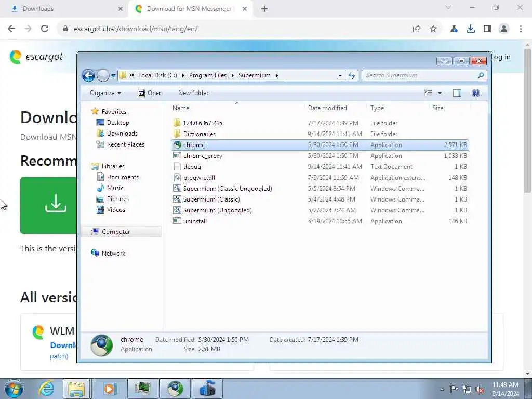This screenshot has width=532, height=399.
Task: Open the address bar history dropdown
Action: tap(340, 76)
